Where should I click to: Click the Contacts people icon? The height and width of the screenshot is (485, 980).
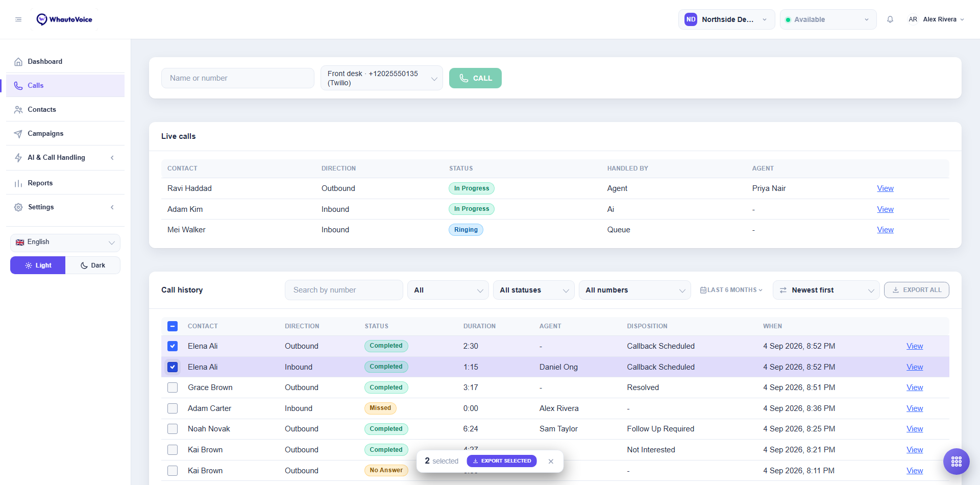click(x=18, y=110)
